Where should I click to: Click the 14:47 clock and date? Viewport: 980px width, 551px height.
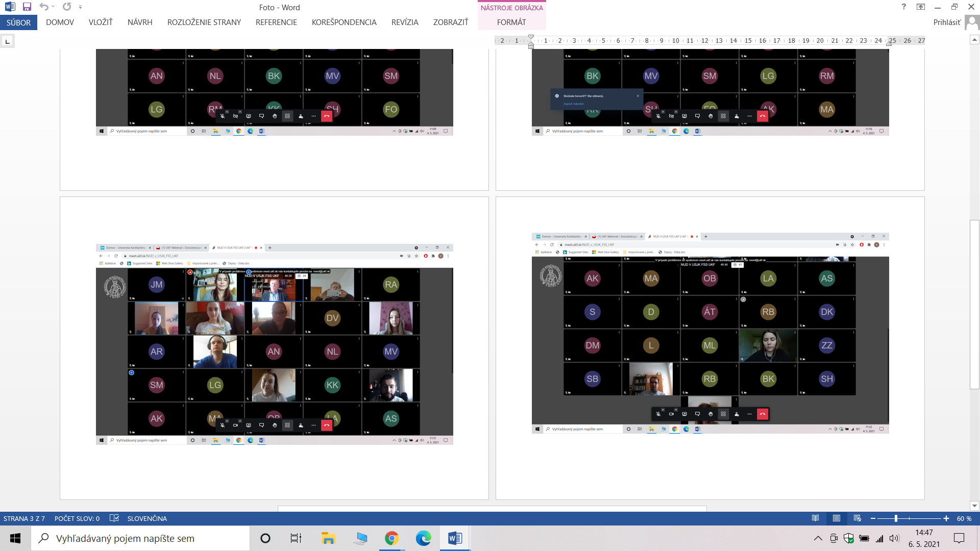(x=924, y=538)
